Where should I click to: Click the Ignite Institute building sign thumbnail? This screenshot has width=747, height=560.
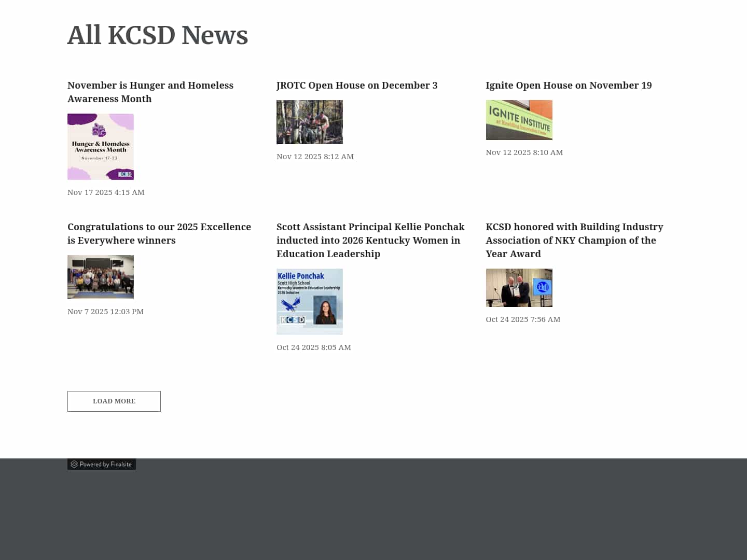coord(519,120)
